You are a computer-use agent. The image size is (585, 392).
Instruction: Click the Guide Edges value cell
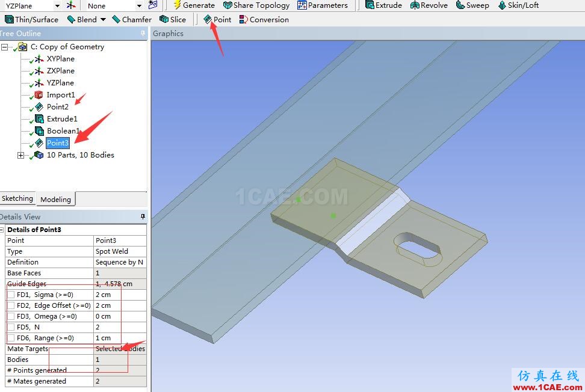(x=120, y=284)
